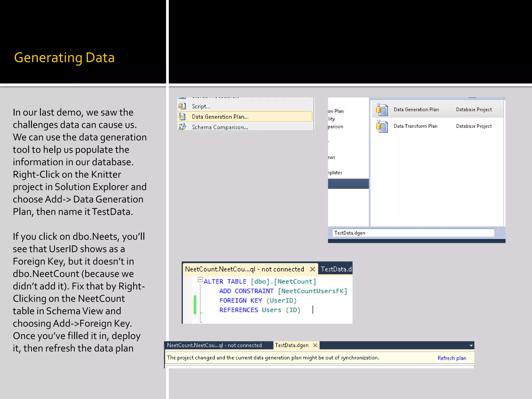This screenshot has width=532, height=399.
Task: Collapse the ALTER TABLE code block
Action: coord(200,280)
